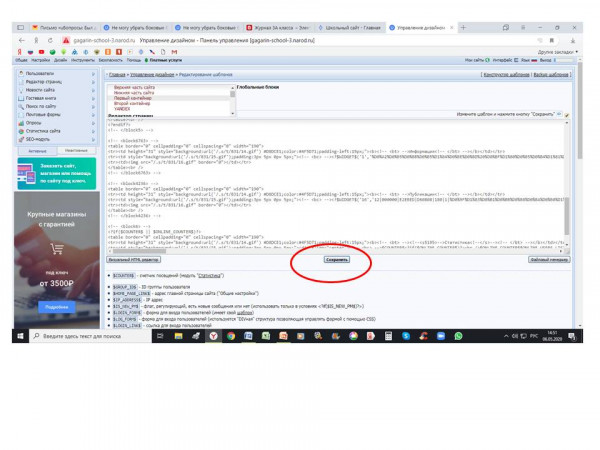Screen dimensions: 600x450
Task: Open the Помощь menu
Action: (x=134, y=60)
